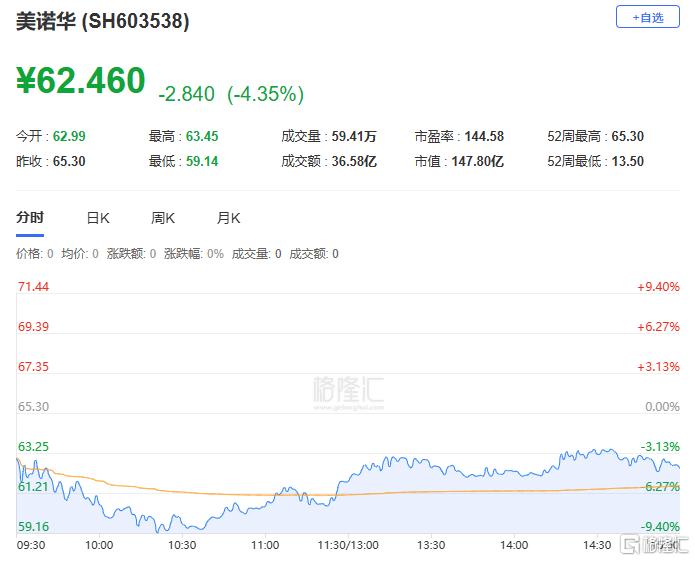Click the -4.35% price change figure

(265, 94)
